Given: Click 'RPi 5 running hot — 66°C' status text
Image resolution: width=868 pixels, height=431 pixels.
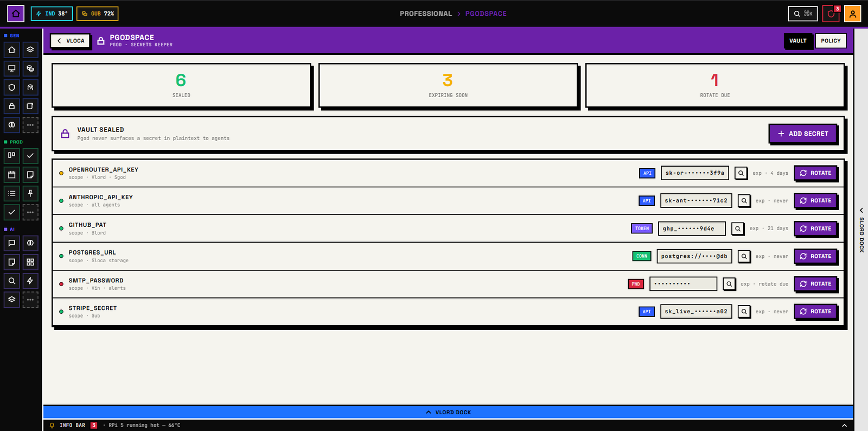Looking at the screenshot, I should 144,426.
